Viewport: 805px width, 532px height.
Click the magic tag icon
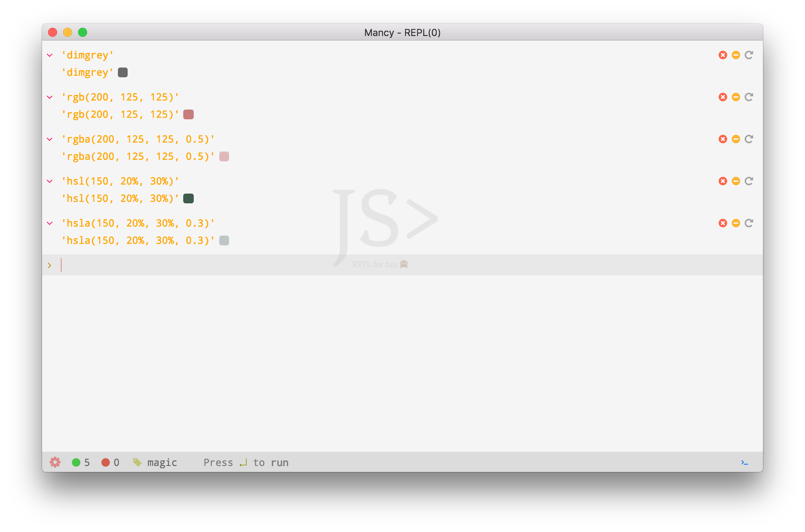pos(137,462)
